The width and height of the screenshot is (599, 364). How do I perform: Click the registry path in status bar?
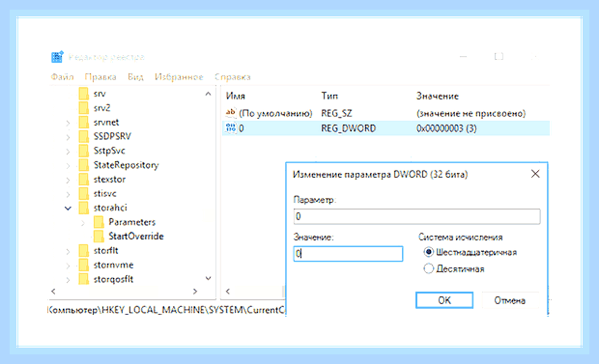[166, 310]
